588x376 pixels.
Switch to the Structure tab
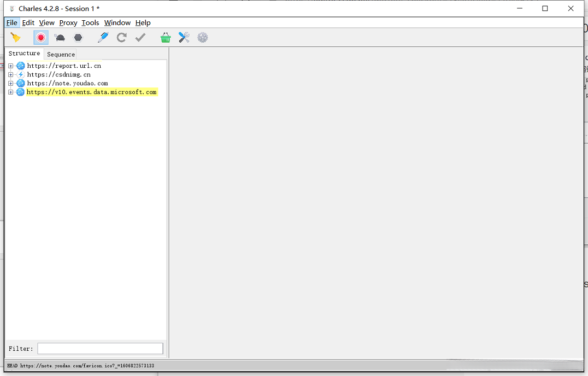point(25,54)
